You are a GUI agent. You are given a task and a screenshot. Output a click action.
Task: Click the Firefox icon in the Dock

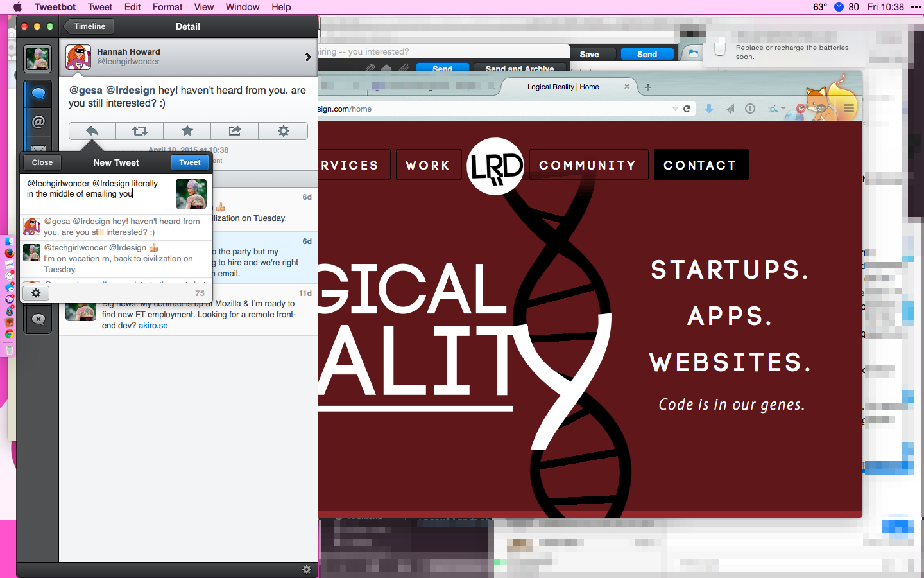coord(9,252)
